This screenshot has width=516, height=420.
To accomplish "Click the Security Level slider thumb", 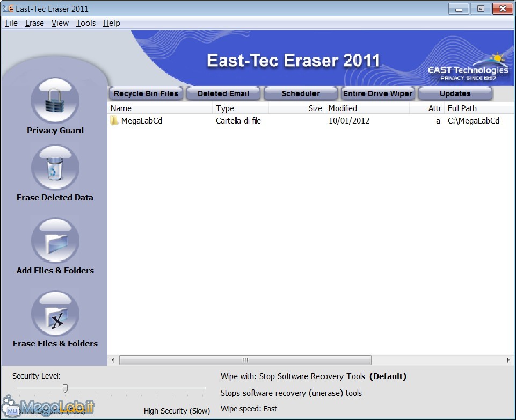I will [x=65, y=388].
